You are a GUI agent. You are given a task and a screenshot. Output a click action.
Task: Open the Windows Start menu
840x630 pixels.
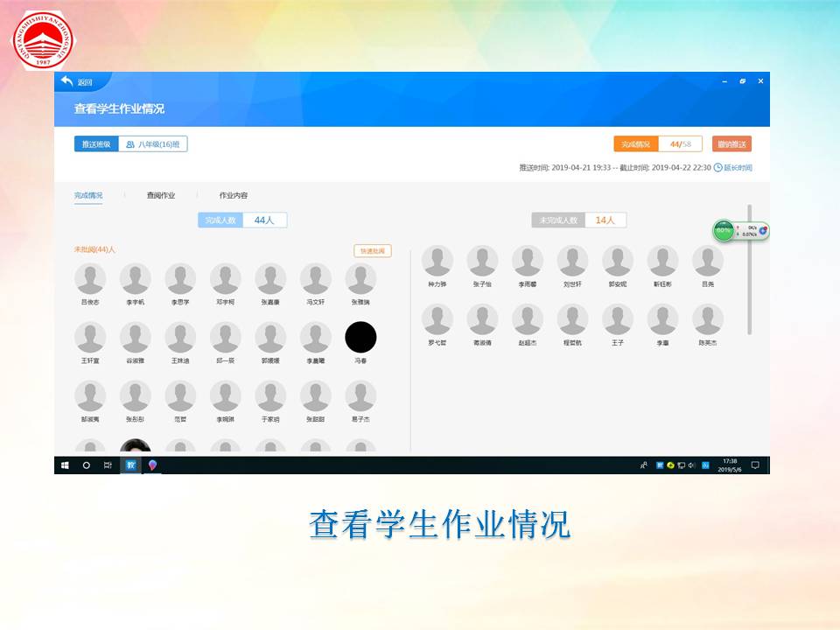tap(65, 465)
